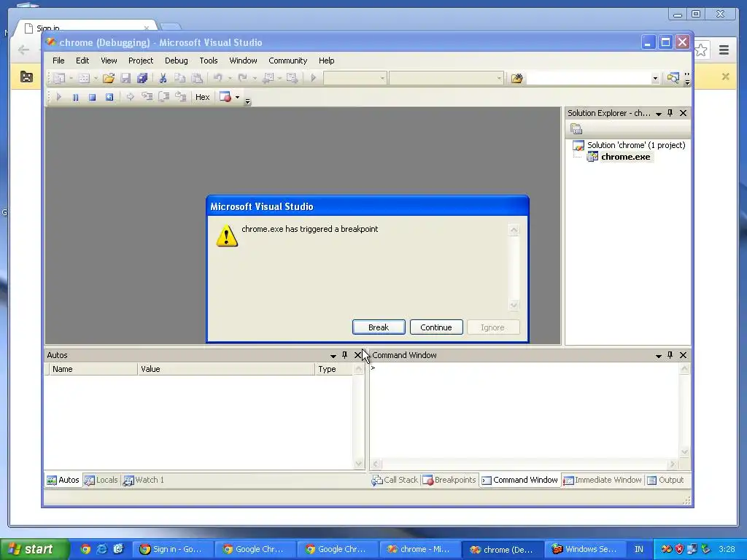Click the New Project toolbar icon

pyautogui.click(x=60, y=78)
